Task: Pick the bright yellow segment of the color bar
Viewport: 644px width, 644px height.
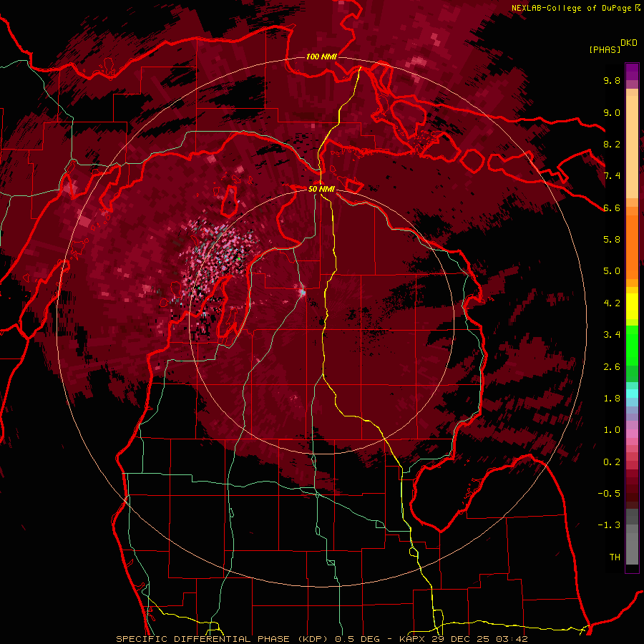Action: pyautogui.click(x=632, y=306)
